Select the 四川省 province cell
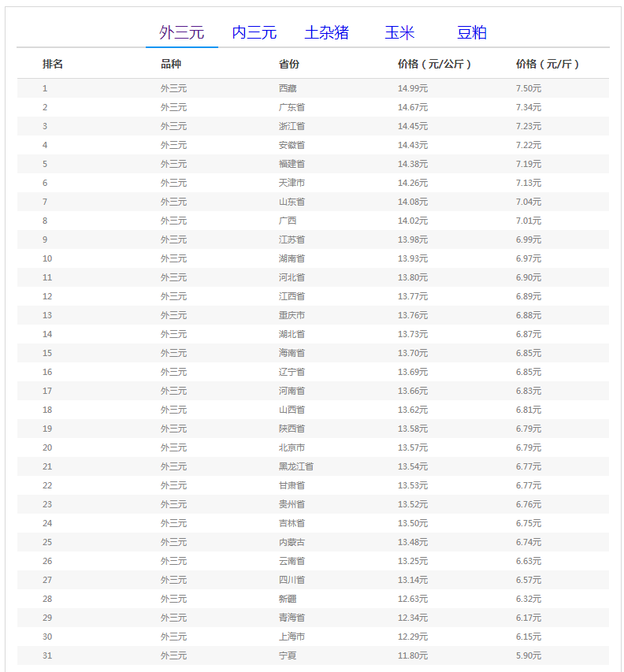Screen dimensions: 624x672 tap(292, 579)
